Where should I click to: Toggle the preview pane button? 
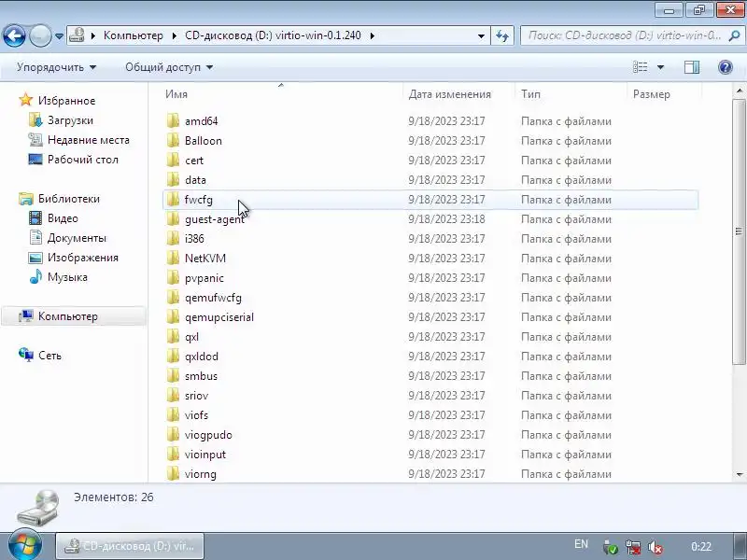pos(692,67)
